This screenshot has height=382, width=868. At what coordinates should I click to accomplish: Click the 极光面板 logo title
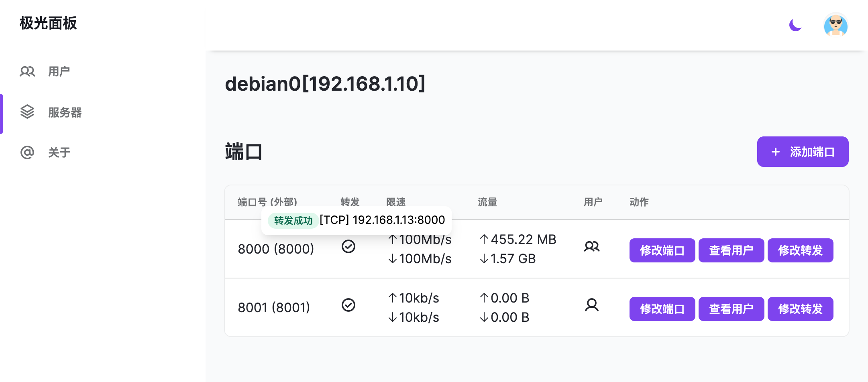pos(48,23)
